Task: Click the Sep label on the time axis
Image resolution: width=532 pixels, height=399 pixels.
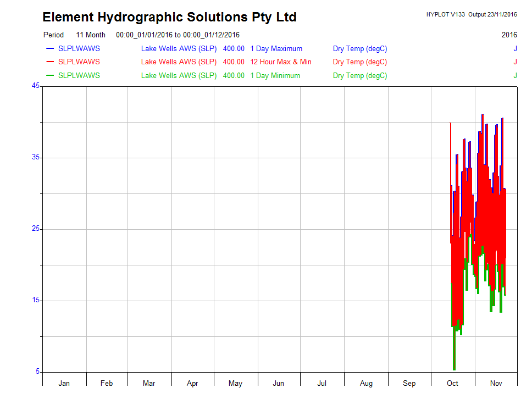Action: 409,383
